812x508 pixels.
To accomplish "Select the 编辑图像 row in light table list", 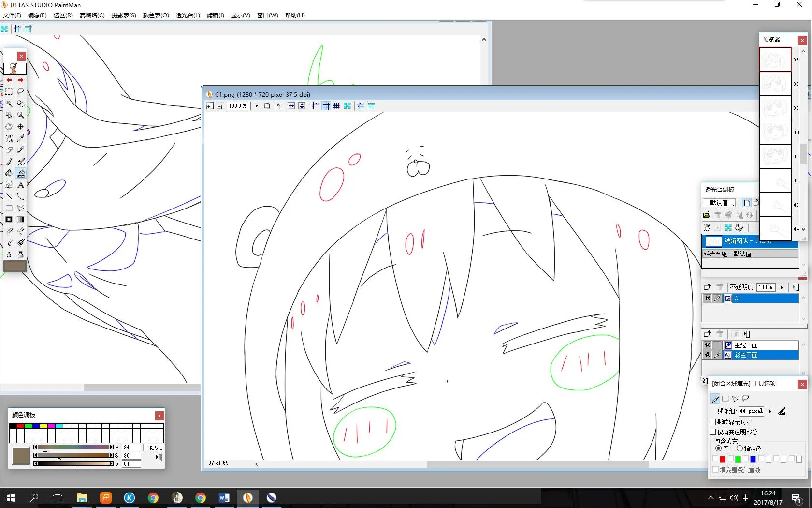I will [750, 241].
